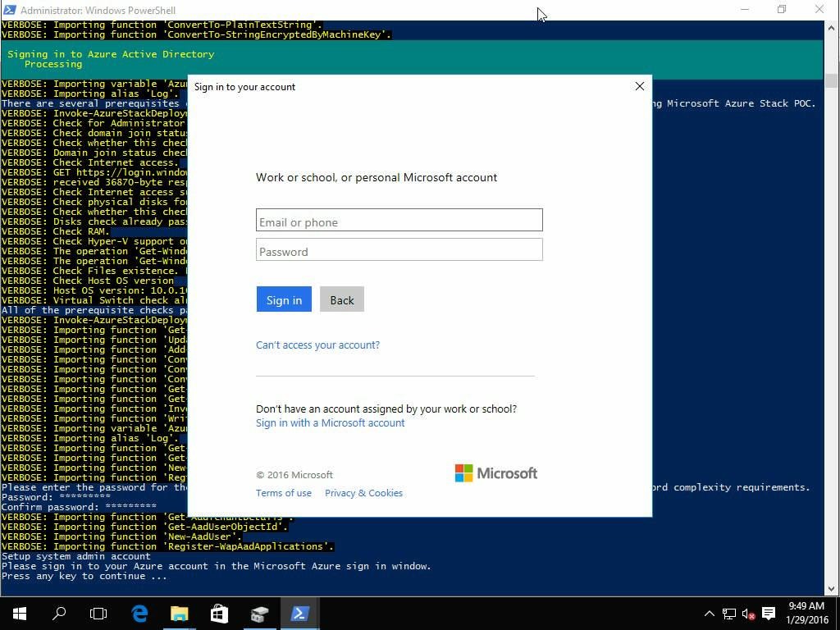Click the Password input field
This screenshot has height=630, width=840.
399,250
